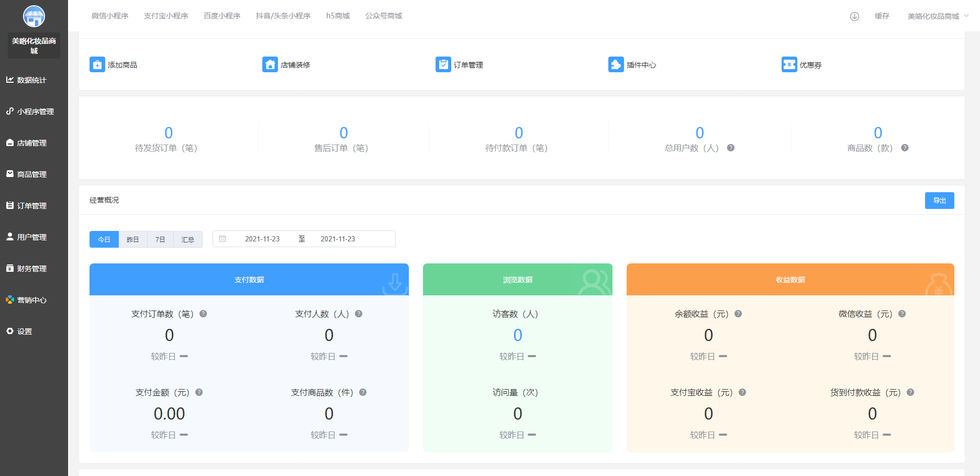Select the 汇总 range button

tap(188, 239)
